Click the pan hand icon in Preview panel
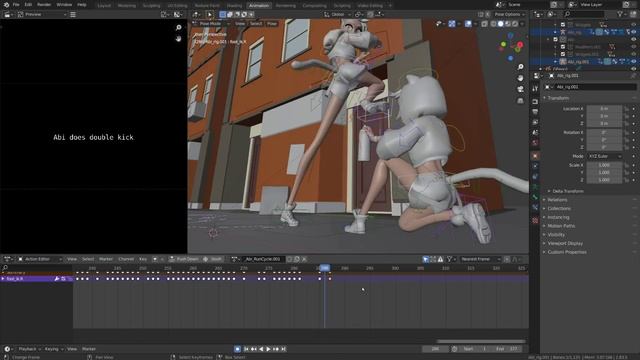Image resolution: width=640 pixels, height=360 pixels. (178, 38)
